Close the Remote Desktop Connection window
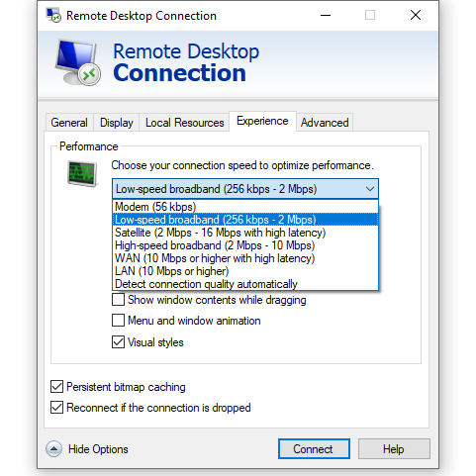This screenshot has height=476, width=476. tap(416, 15)
